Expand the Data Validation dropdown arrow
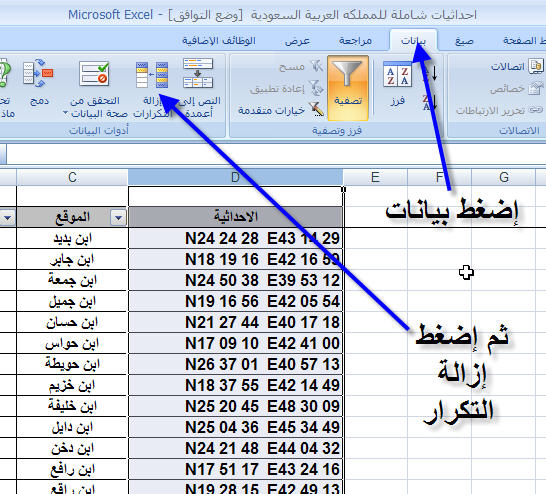This screenshot has width=546, height=494. (65, 113)
